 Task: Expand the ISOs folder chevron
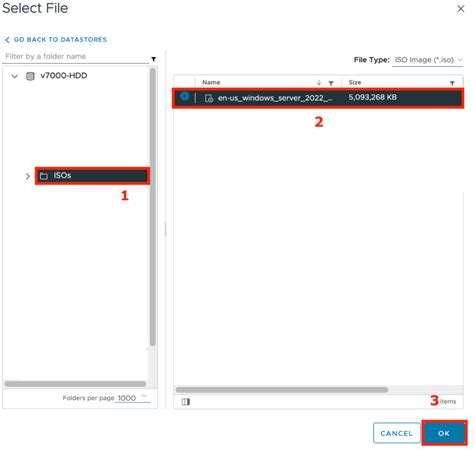pyautogui.click(x=28, y=176)
